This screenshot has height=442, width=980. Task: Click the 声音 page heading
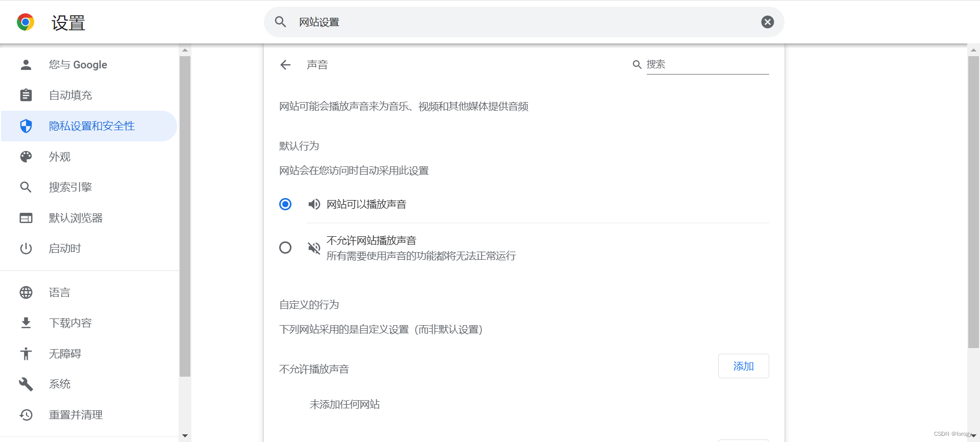tap(317, 65)
